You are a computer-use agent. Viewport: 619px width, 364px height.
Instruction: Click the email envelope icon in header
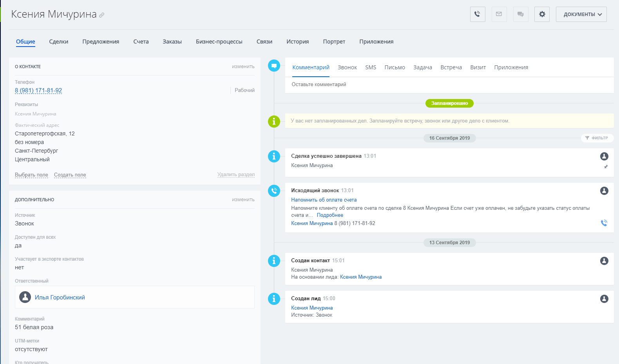click(499, 14)
